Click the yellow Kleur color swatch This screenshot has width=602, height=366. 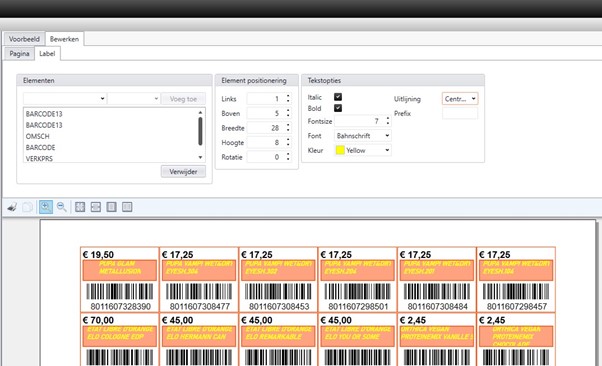click(340, 150)
